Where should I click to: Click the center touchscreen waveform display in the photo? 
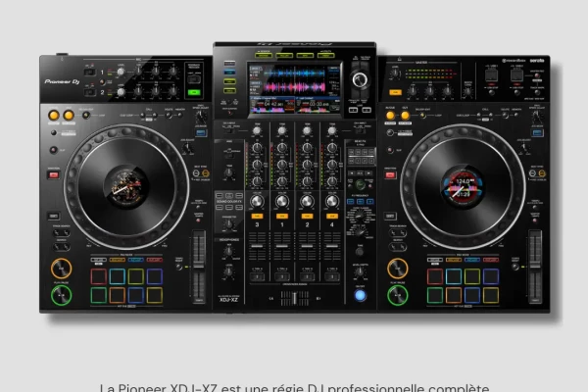[x=295, y=88]
